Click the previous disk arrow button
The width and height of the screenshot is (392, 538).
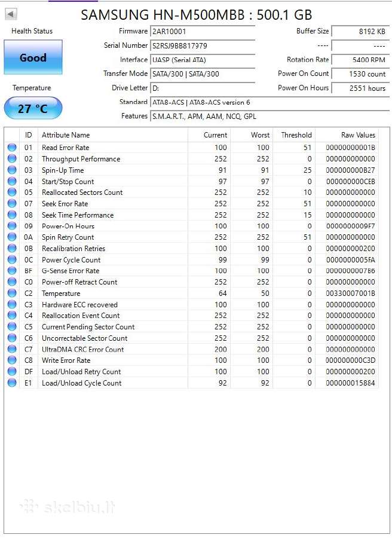[x=11, y=14]
